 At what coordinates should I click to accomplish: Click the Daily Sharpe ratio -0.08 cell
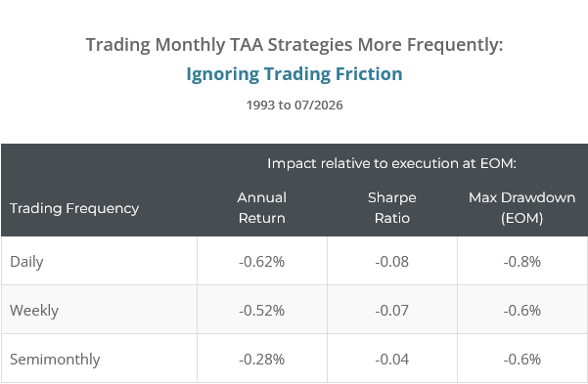point(392,261)
